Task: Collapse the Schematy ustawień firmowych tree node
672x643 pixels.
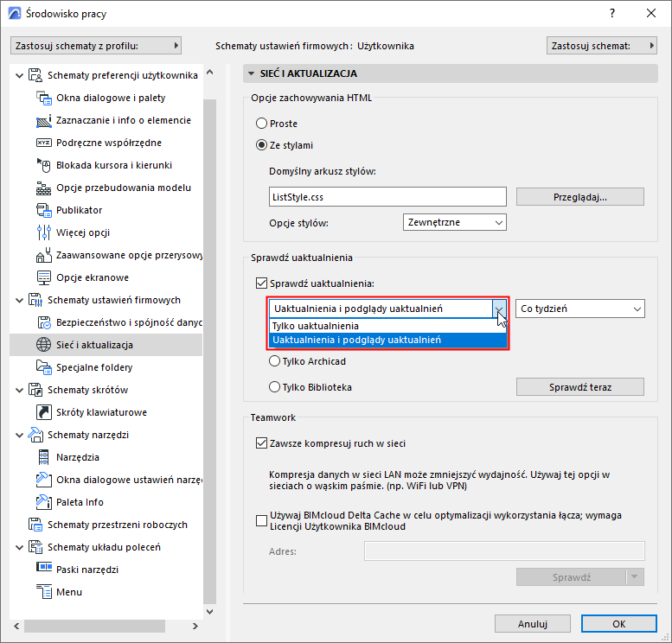Action: click(19, 300)
